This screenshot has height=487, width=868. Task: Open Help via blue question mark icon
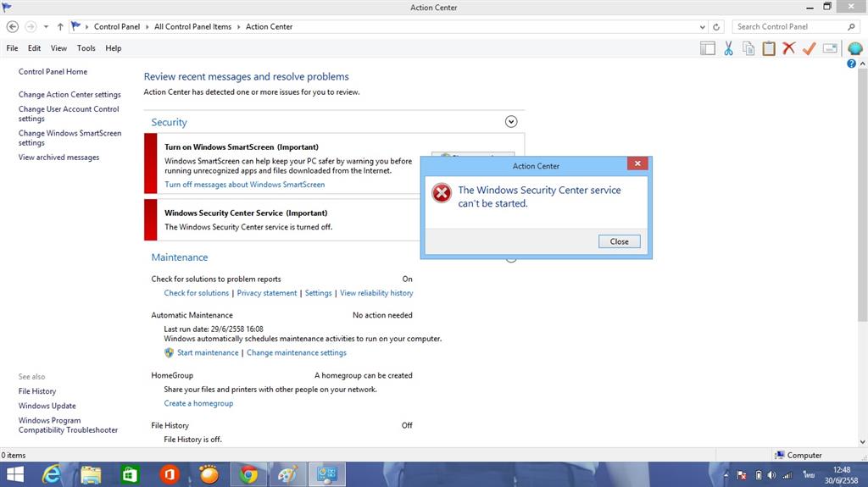click(851, 64)
